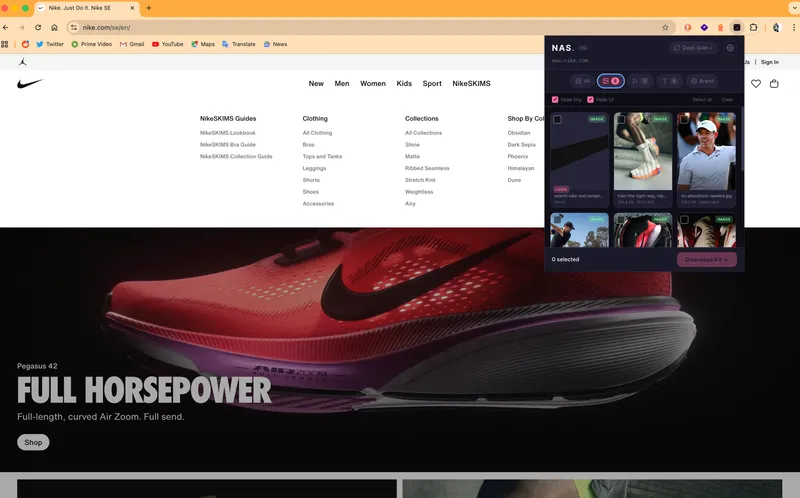Click the Shop button on hero banner
The height and width of the screenshot is (498, 800).
33,442
